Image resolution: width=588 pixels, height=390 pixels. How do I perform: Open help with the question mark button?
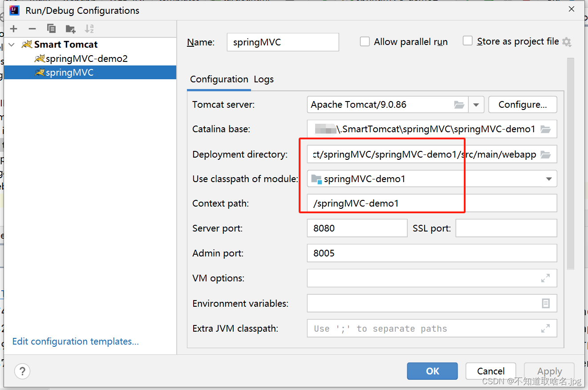[x=22, y=371]
